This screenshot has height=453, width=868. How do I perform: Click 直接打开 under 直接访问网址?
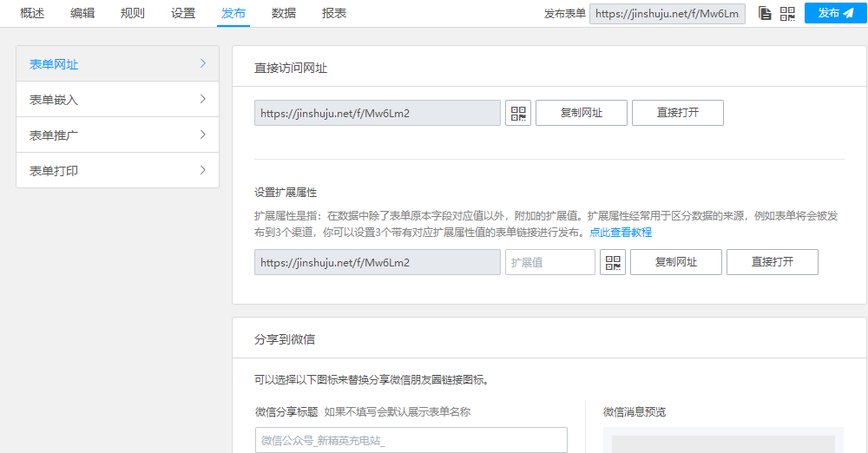[678, 113]
